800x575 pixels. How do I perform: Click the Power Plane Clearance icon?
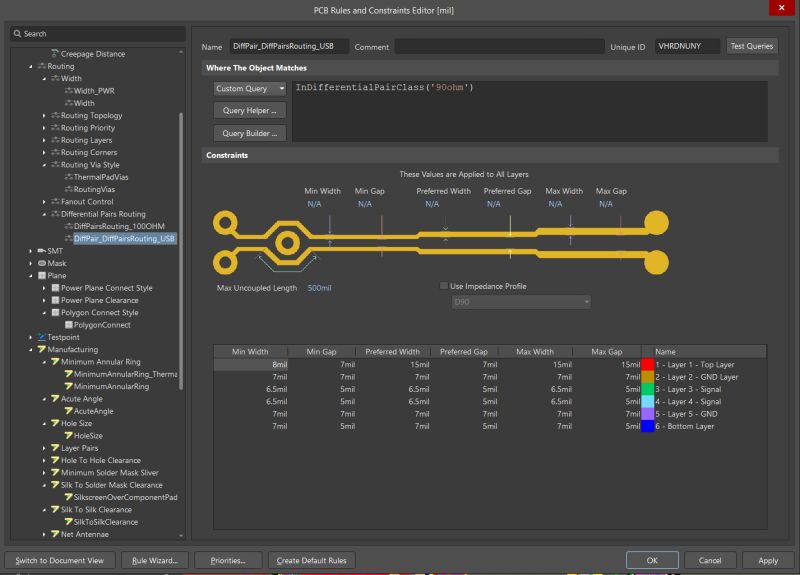click(x=55, y=300)
